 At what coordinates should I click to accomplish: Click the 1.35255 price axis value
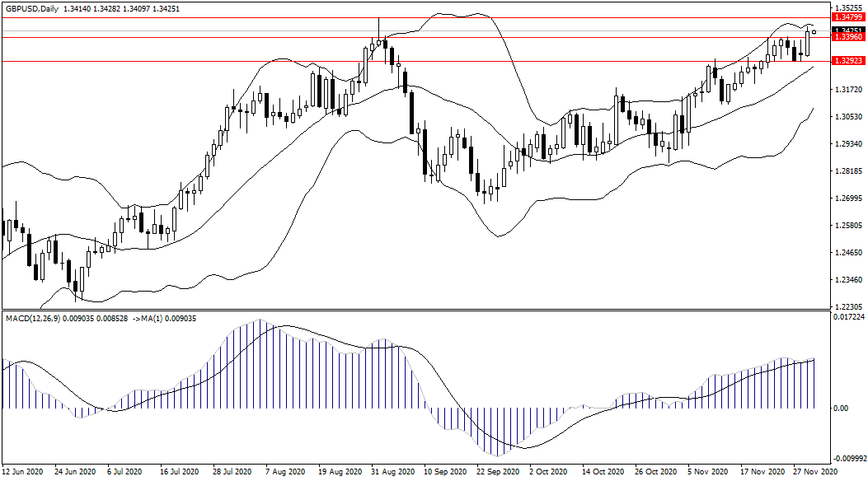point(847,8)
